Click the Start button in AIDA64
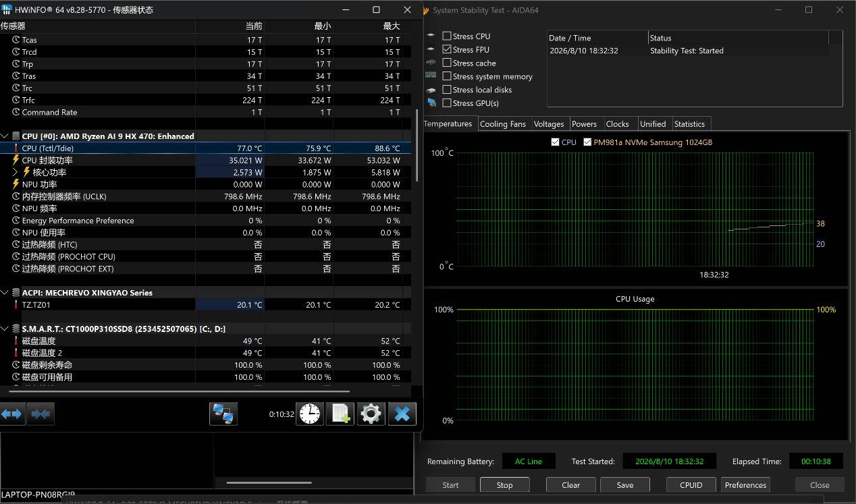This screenshot has width=856, height=504. pyautogui.click(x=450, y=485)
